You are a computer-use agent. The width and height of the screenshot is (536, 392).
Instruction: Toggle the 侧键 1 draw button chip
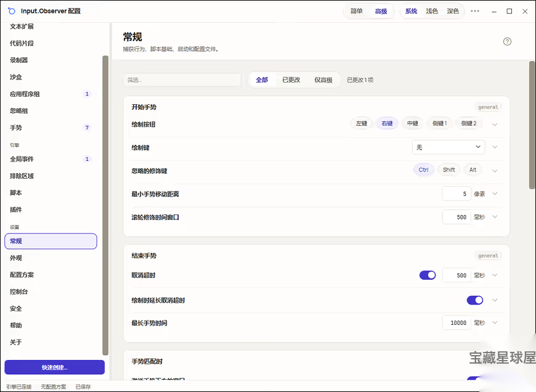pos(440,123)
